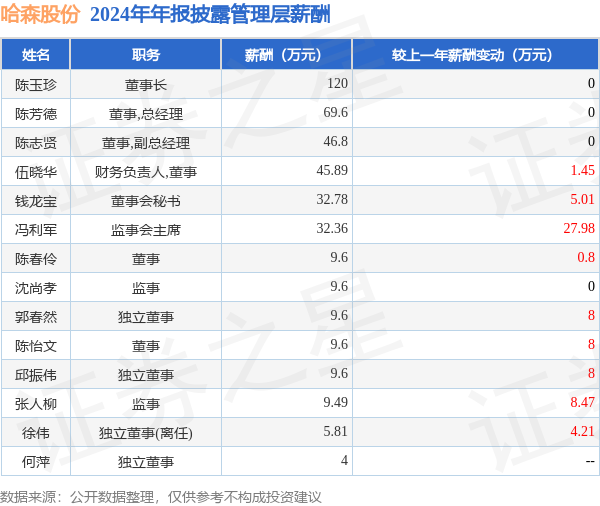The width and height of the screenshot is (600, 506).
Task: Click the orange 哈森股份 title text
Action: 40,14
